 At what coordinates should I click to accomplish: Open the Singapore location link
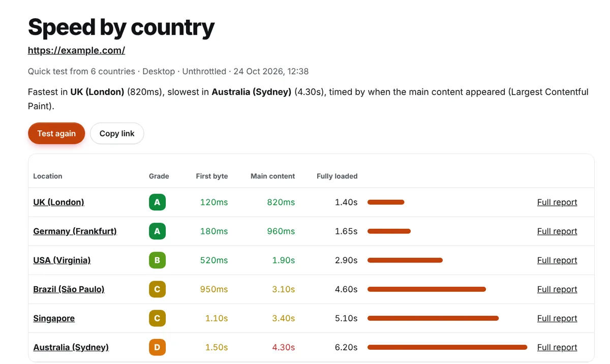tap(54, 318)
